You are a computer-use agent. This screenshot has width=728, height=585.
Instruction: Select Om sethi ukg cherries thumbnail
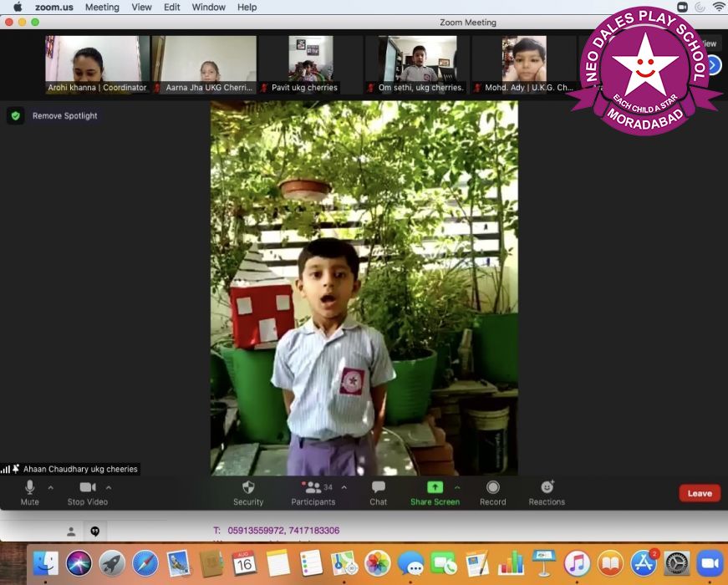[418, 64]
